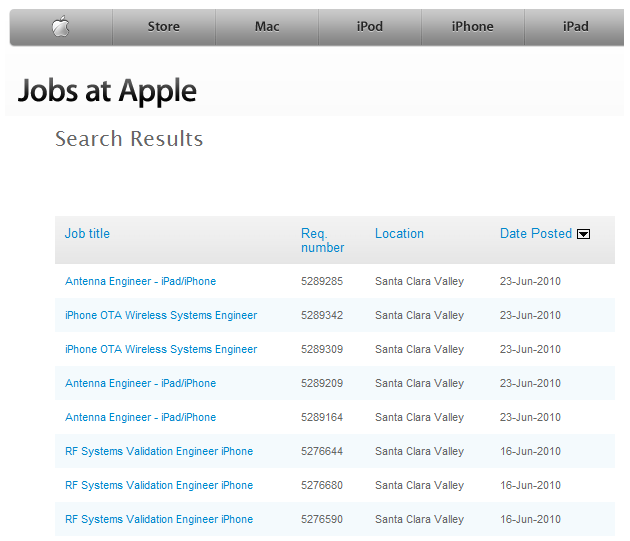This screenshot has width=630, height=541.
Task: Click the Jobs at Apple heading
Action: (x=107, y=91)
